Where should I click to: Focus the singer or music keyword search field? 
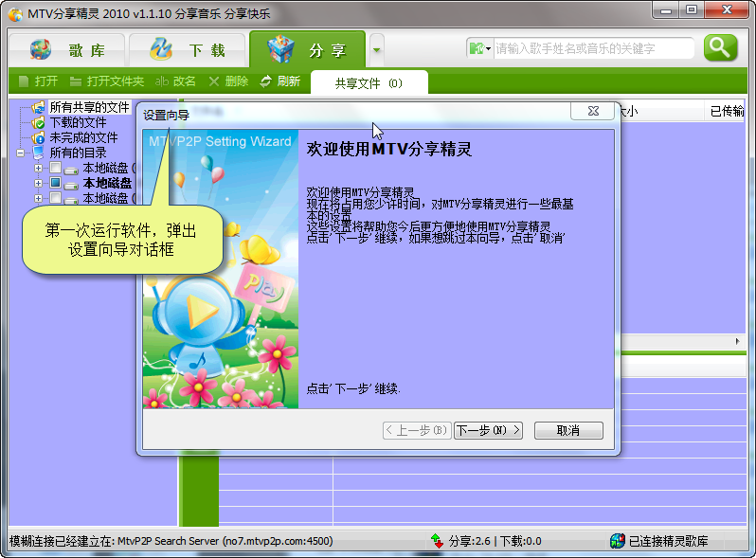click(593, 48)
